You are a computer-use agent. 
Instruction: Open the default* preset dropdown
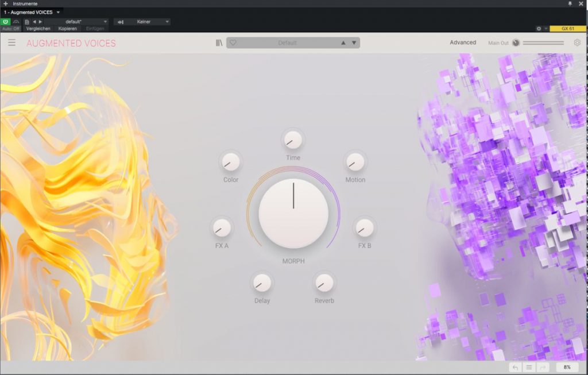[76, 22]
